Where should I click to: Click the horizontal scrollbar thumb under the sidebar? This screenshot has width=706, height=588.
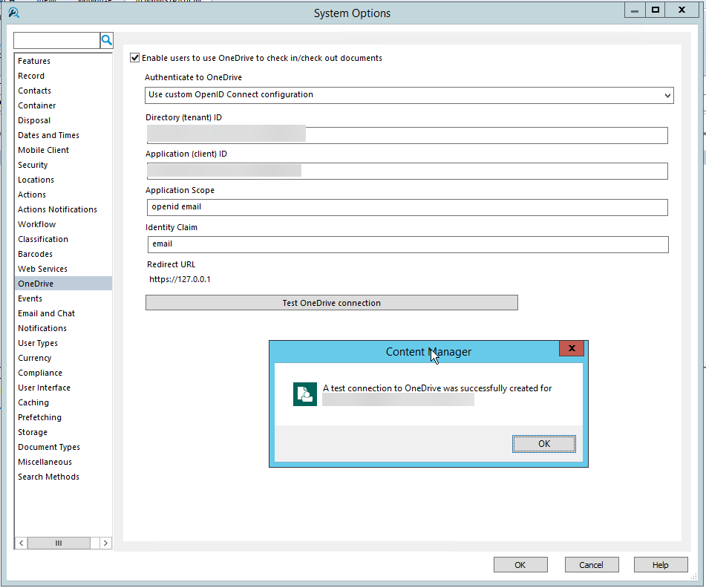click(59, 543)
